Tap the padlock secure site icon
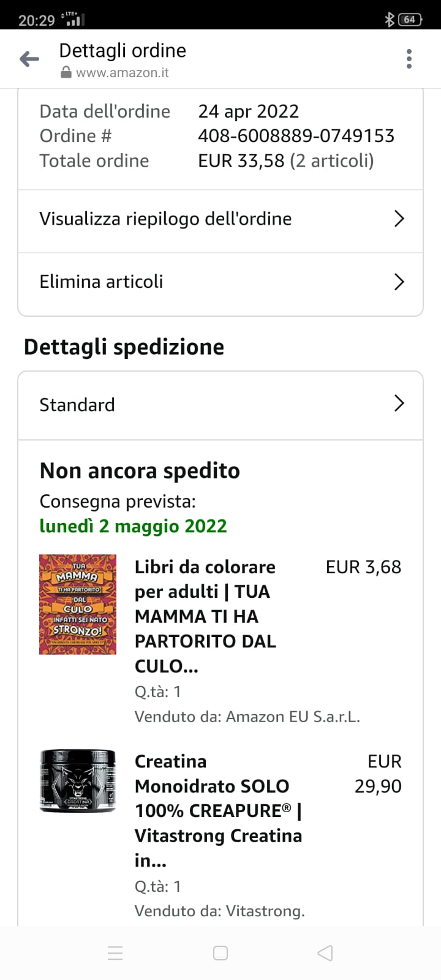This screenshot has height=980, width=441. [x=66, y=73]
